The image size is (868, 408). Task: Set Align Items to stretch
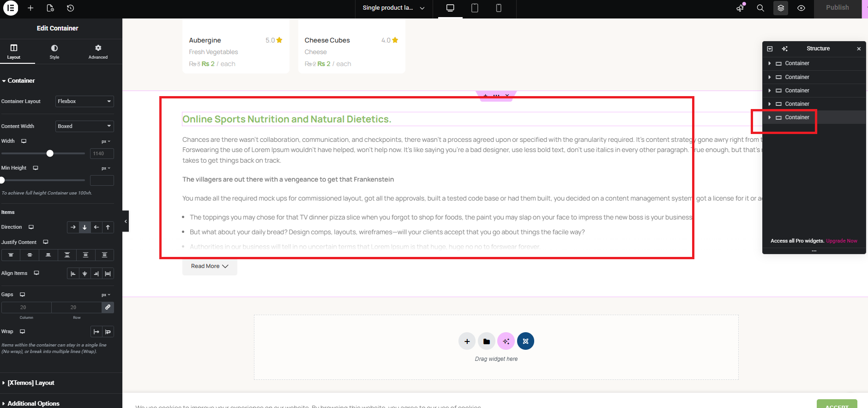point(108,274)
